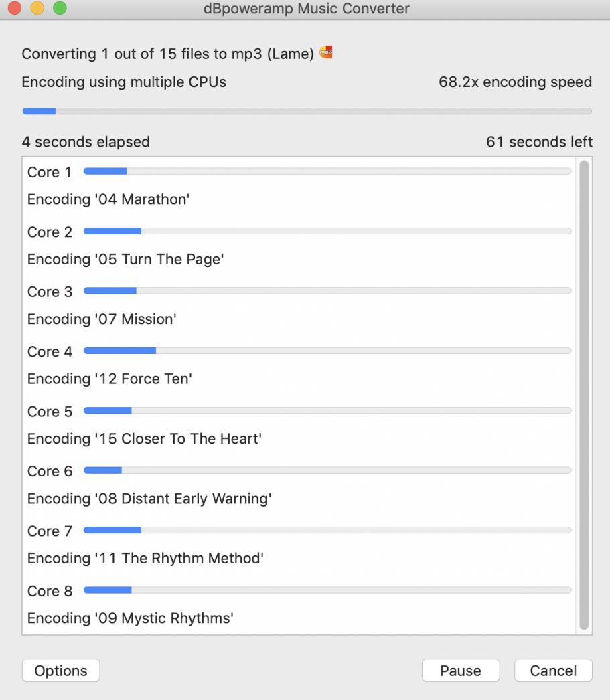
Task: Click the Core 8 progress bar
Action: (x=327, y=590)
